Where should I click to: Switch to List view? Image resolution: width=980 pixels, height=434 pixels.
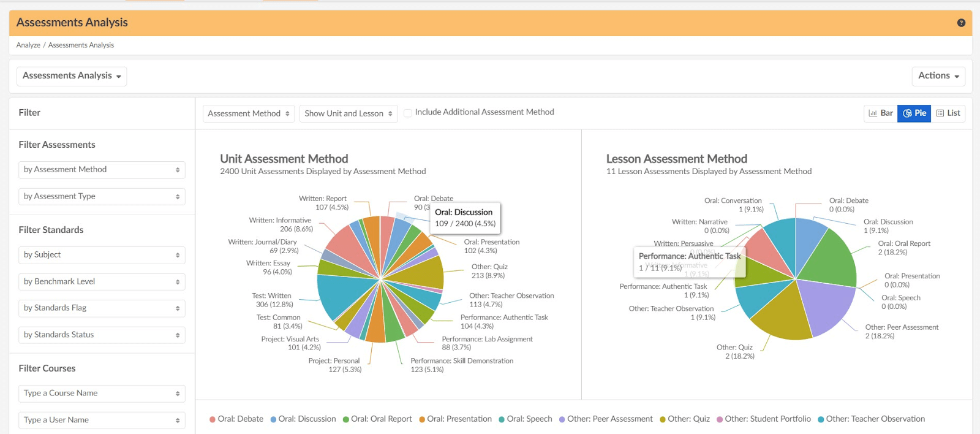tap(948, 113)
